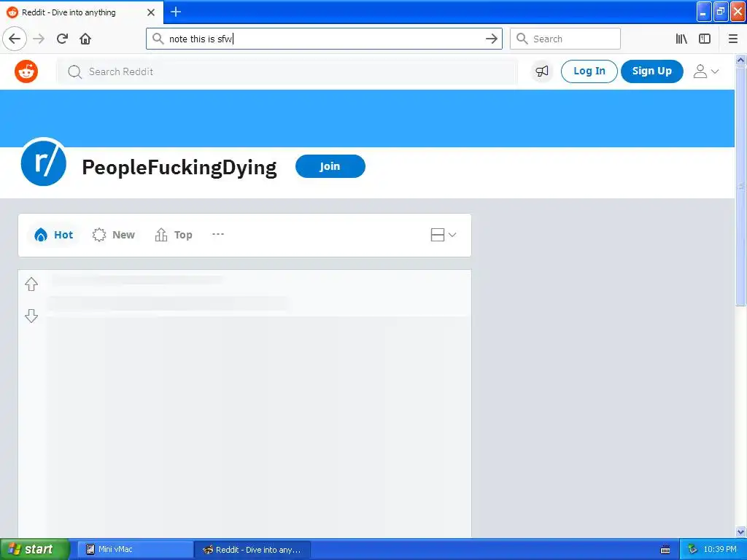
Task: Toggle the browser sidebar view
Action: pos(705,39)
